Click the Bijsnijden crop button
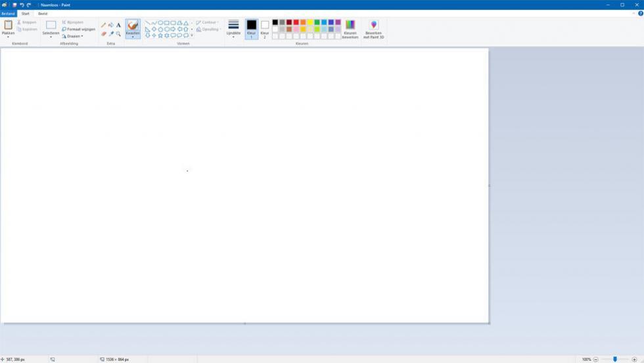Screen dimensions: 644x363 click(73, 22)
